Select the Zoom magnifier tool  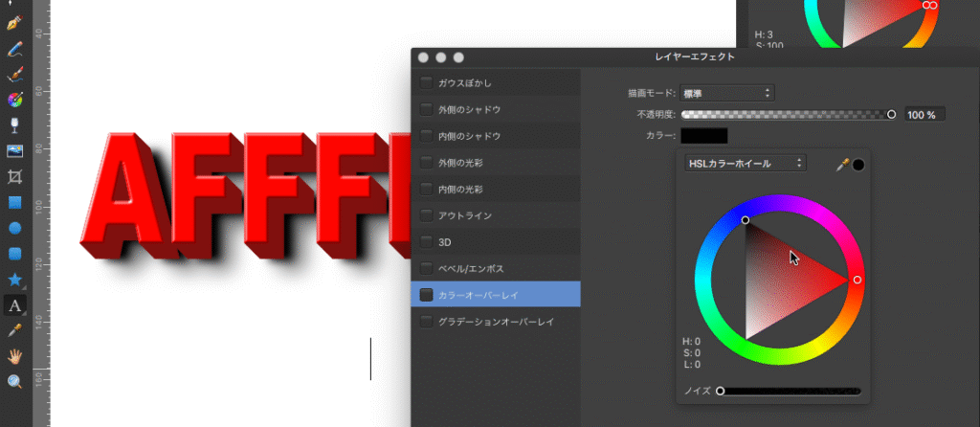15,382
